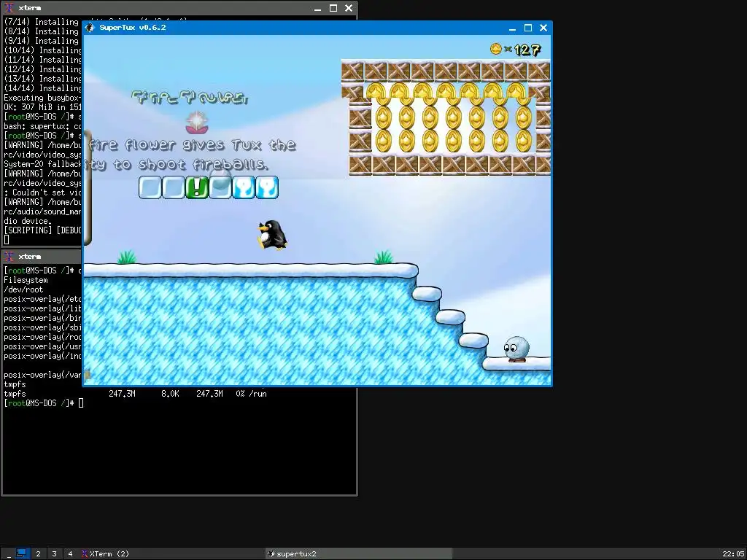747x560 pixels.
Task: Activate the supertux2 taskbar entry
Action: 359,554
